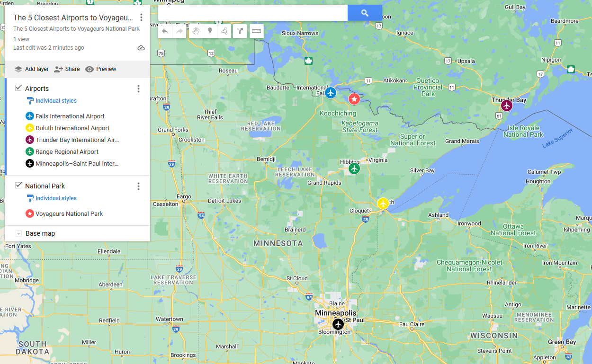Select Falls International Airport list item
This screenshot has width=592, height=364.
click(70, 116)
